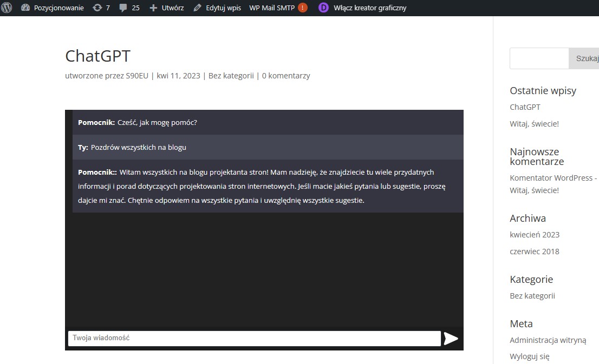Open the kwiecień 2023 archive
599x364 pixels.
click(x=535, y=235)
